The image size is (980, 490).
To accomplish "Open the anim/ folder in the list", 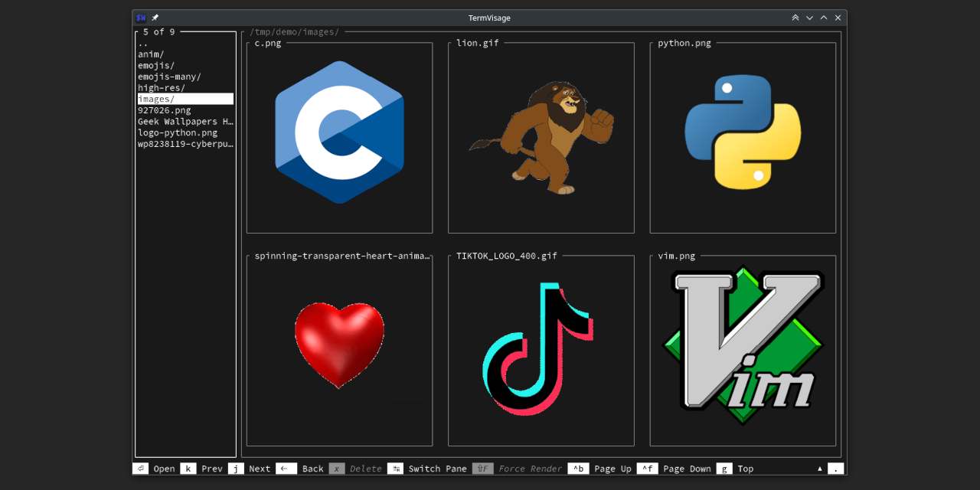I will (x=151, y=54).
